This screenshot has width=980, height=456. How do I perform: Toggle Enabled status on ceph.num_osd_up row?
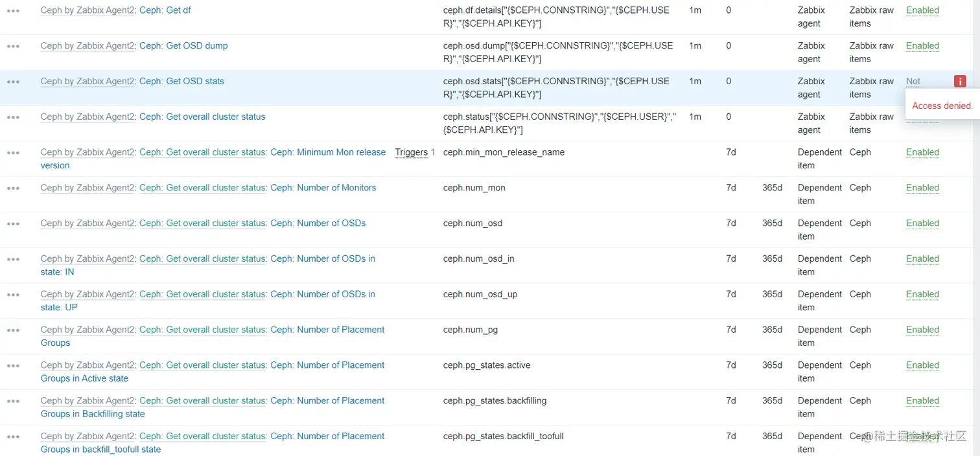pyautogui.click(x=922, y=295)
